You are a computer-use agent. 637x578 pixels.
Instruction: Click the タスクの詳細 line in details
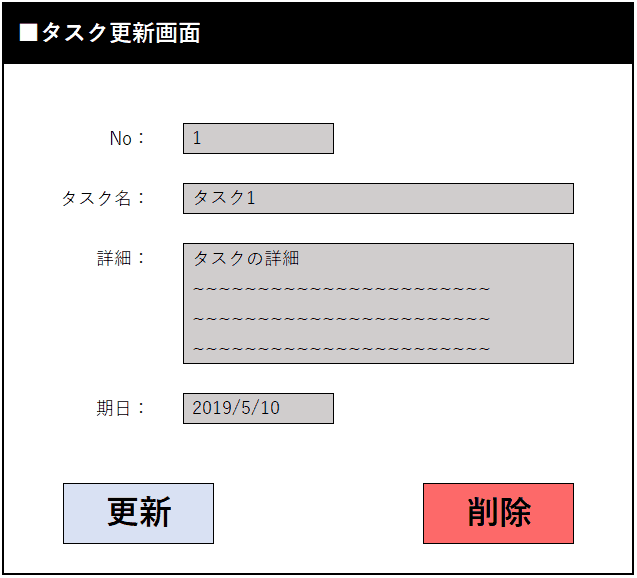246,258
